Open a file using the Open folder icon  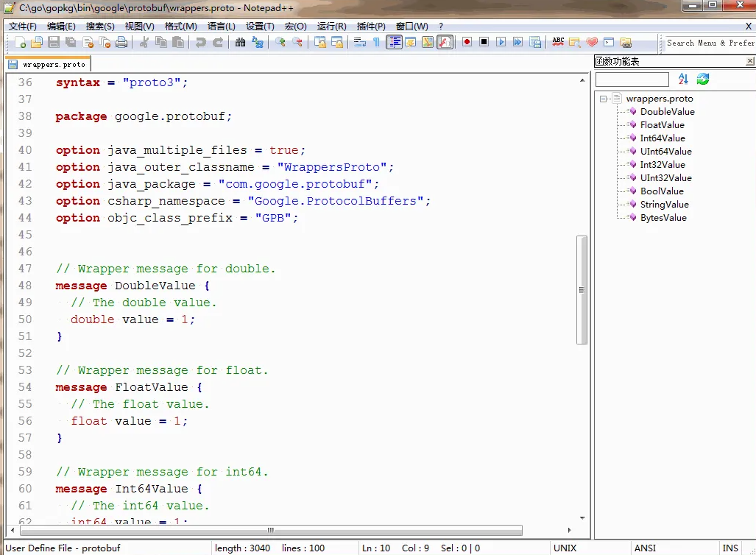point(37,43)
